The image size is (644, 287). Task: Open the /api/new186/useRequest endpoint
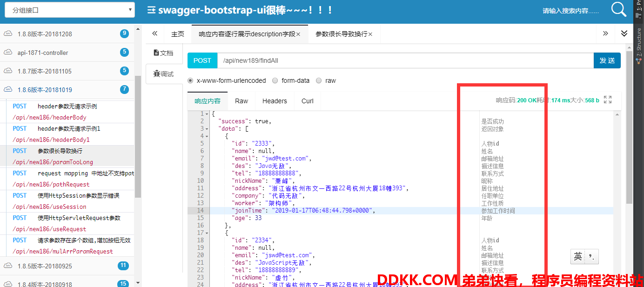point(49,229)
